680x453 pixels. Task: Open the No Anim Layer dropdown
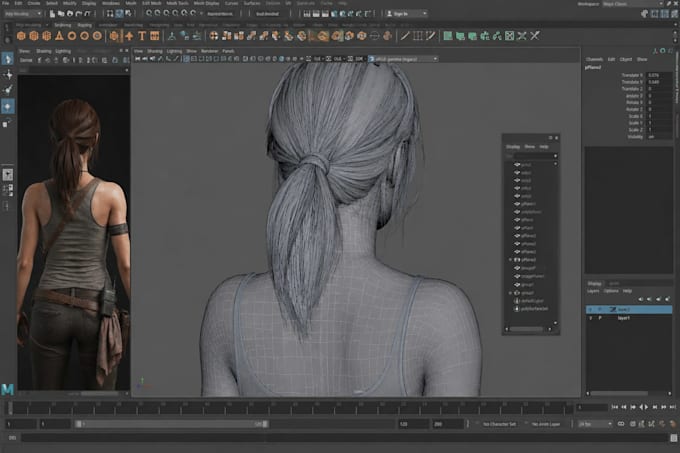(x=546, y=424)
